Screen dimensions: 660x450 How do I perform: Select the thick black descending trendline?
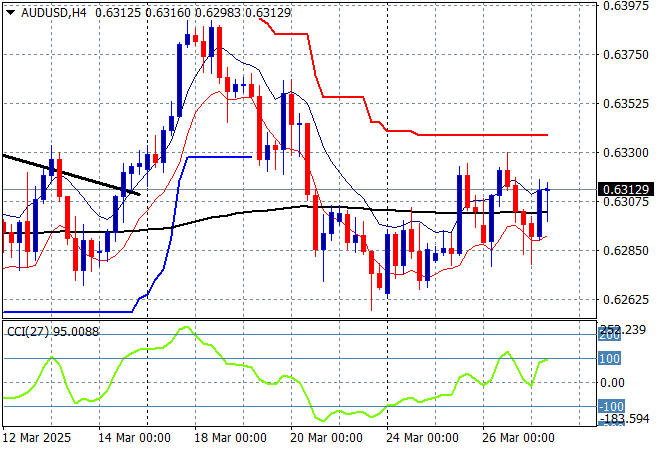click(x=72, y=175)
